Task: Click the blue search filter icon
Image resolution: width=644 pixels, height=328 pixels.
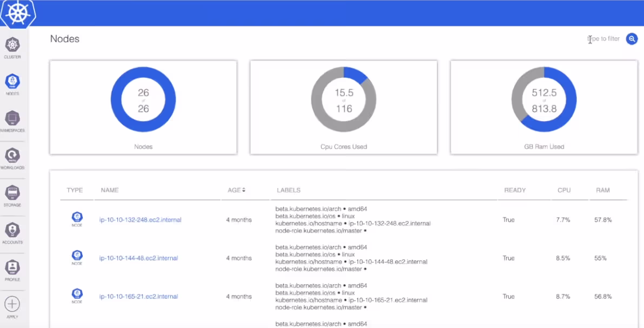Action: [632, 39]
